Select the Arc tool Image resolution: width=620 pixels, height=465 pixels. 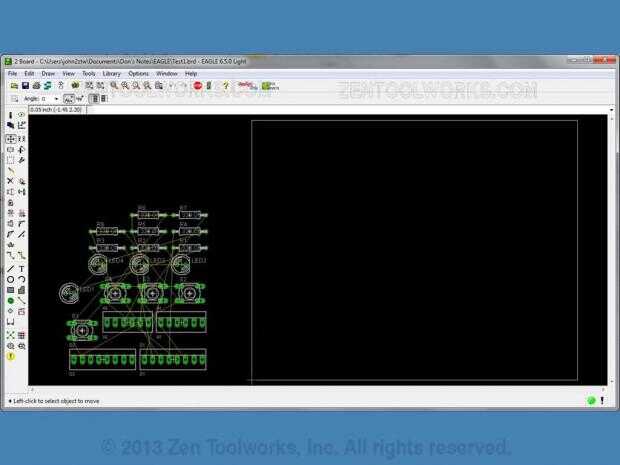(21, 280)
